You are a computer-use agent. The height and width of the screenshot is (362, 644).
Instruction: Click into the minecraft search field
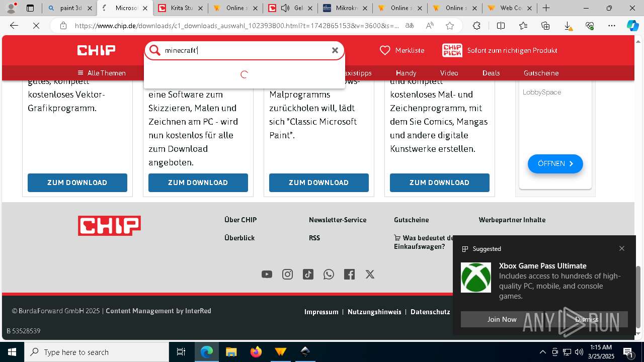pyautogui.click(x=245, y=50)
